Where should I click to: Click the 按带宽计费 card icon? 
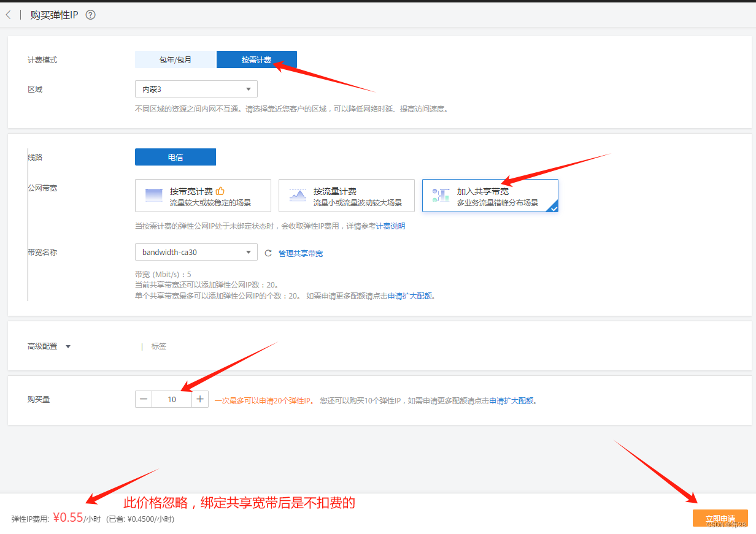point(153,195)
